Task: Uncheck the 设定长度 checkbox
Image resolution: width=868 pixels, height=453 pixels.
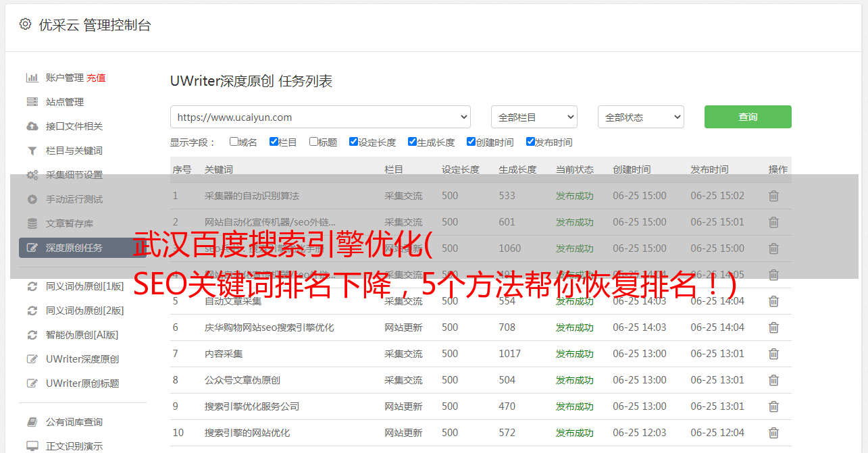Action: (353, 142)
